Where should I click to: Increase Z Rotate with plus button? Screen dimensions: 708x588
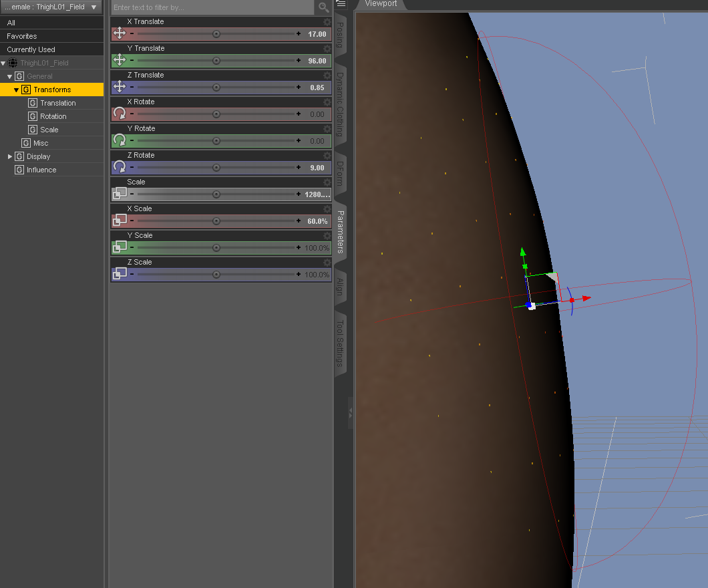coord(299,168)
